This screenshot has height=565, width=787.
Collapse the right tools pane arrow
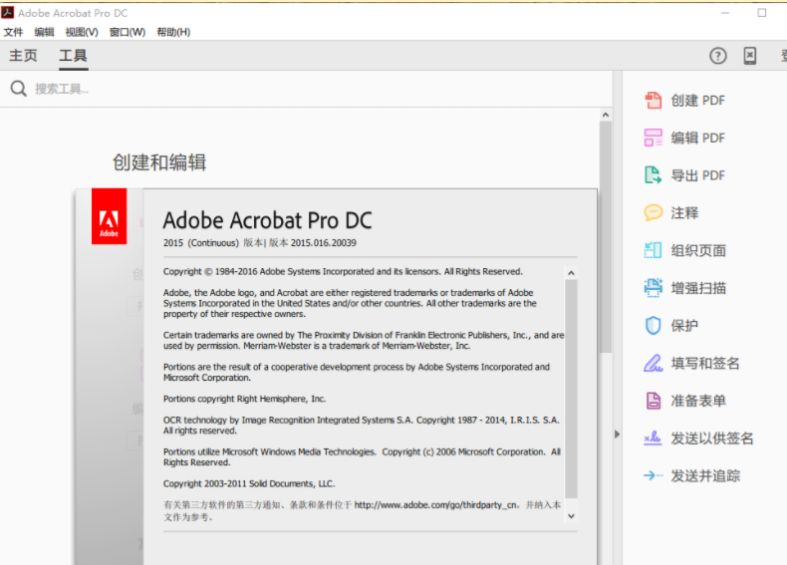pos(617,434)
